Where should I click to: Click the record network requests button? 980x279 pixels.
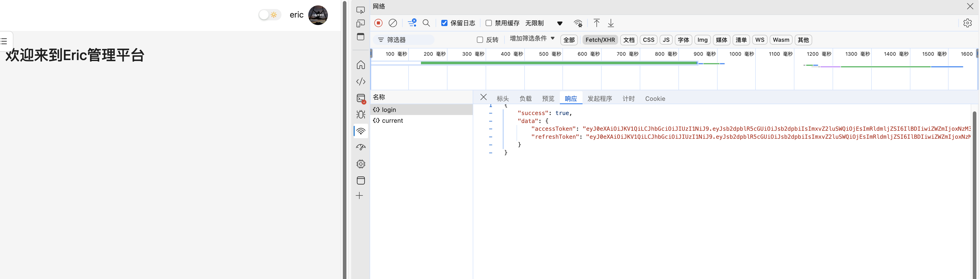coord(378,23)
